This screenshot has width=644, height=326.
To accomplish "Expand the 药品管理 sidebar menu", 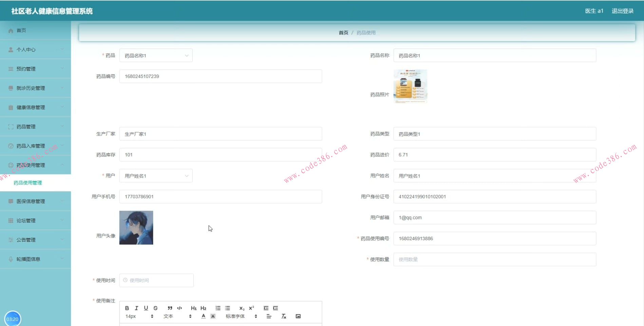I will [x=35, y=127].
